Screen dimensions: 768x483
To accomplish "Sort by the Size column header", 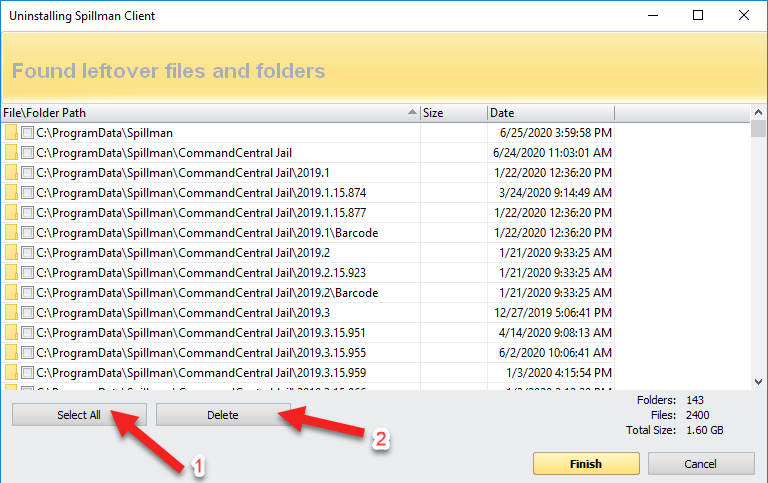I will tap(454, 113).
